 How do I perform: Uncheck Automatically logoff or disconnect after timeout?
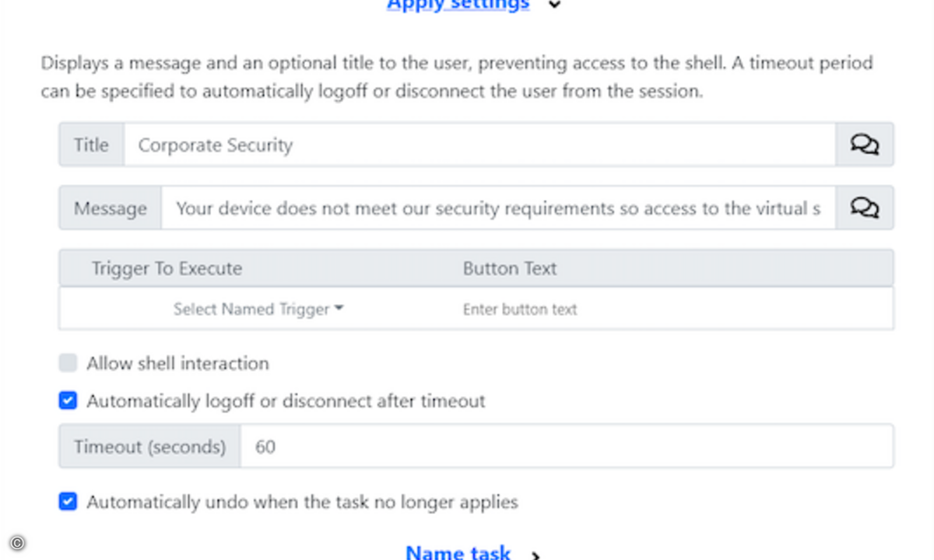pos(68,401)
